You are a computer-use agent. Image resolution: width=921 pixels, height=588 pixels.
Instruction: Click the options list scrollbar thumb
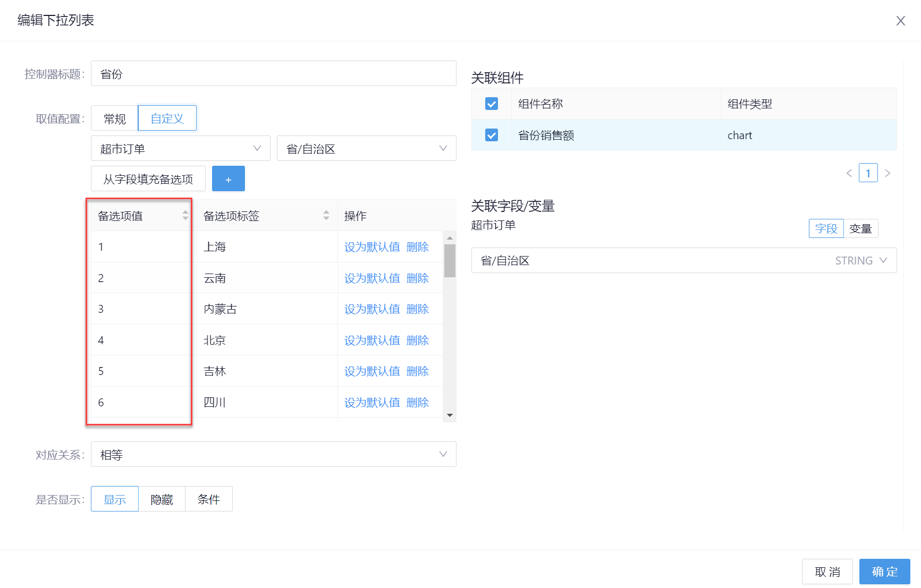[x=450, y=260]
